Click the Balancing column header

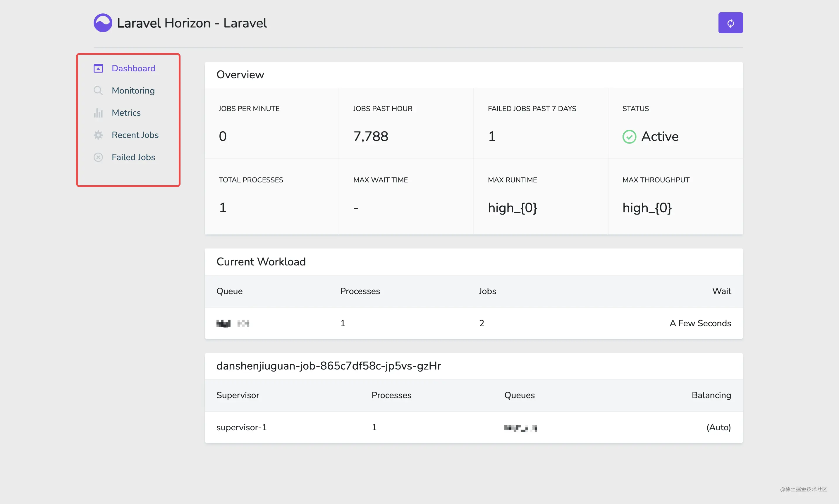tap(711, 395)
